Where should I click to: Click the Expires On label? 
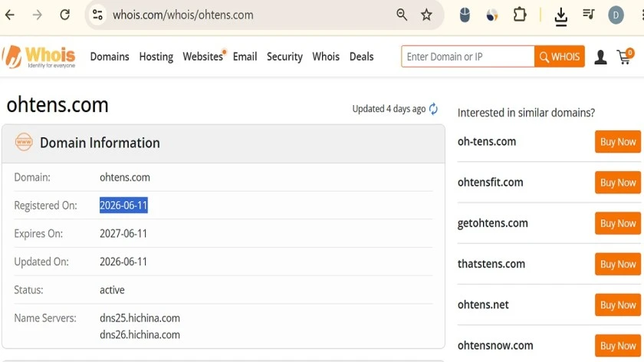38,233
